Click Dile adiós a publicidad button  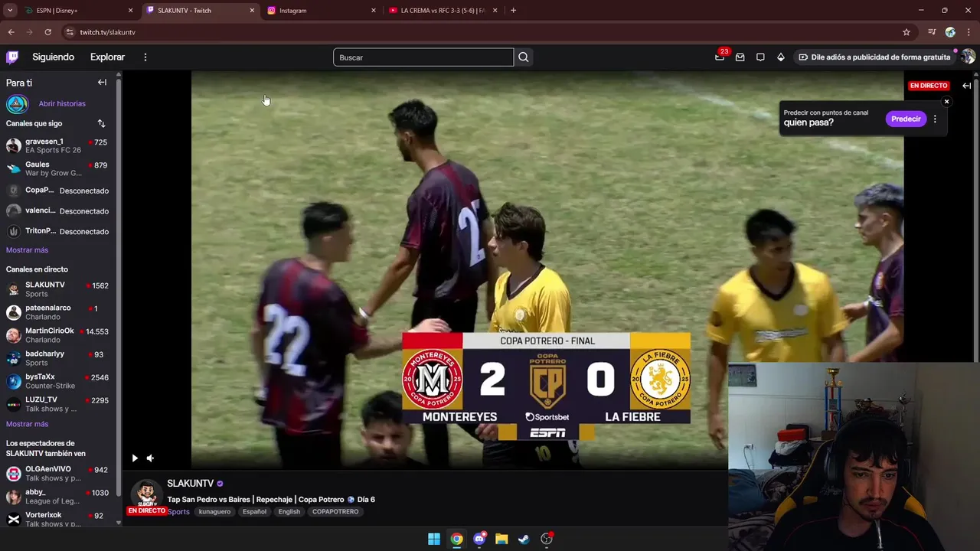[x=874, y=57]
